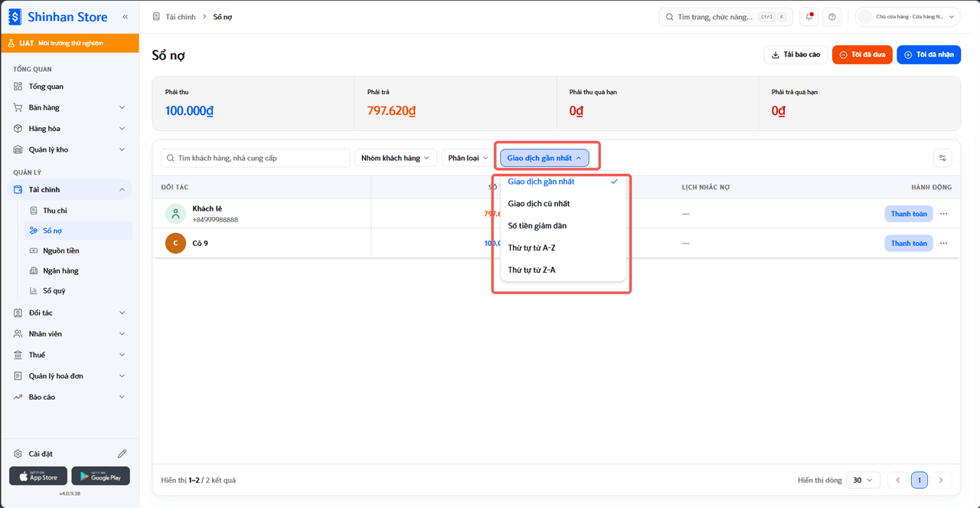Open Ngân hàng in the sidebar
This screenshot has height=508, width=980.
click(77, 270)
